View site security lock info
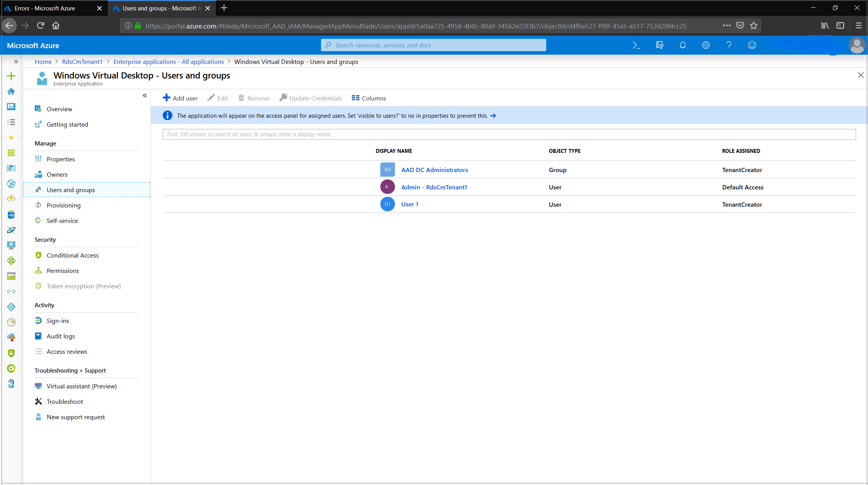This screenshot has height=485, width=868. coord(138,26)
